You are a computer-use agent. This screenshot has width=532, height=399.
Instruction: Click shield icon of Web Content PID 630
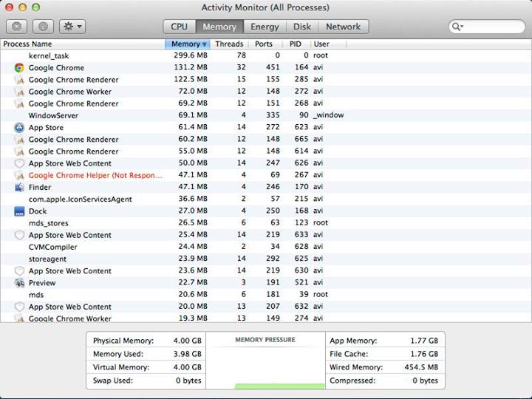coord(19,270)
